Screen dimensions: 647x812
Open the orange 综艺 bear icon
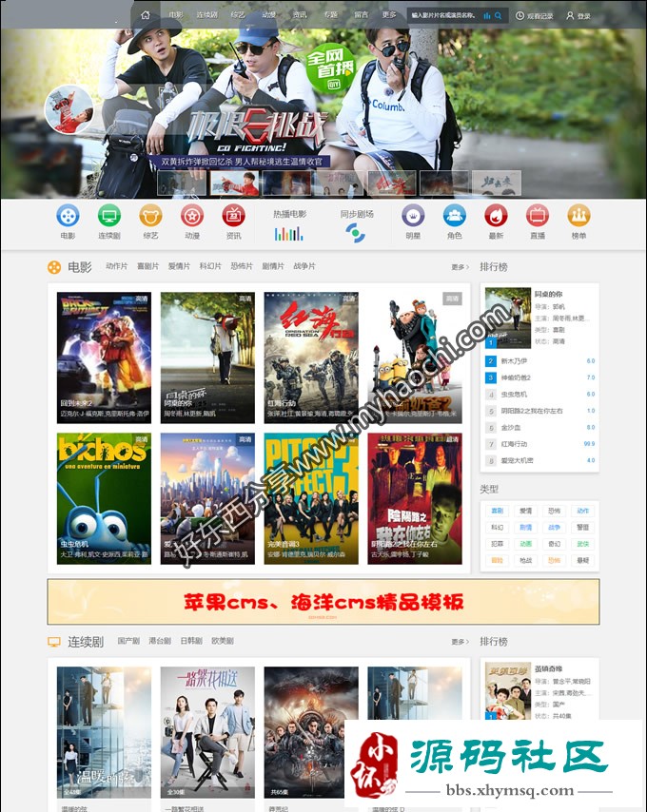(150, 216)
